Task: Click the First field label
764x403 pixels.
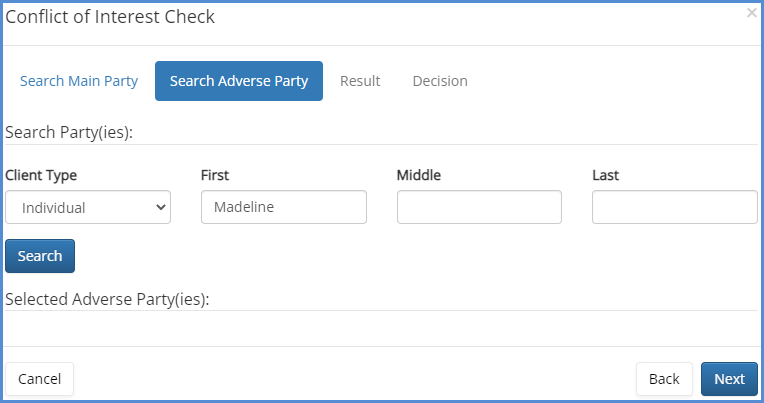Action: 215,175
